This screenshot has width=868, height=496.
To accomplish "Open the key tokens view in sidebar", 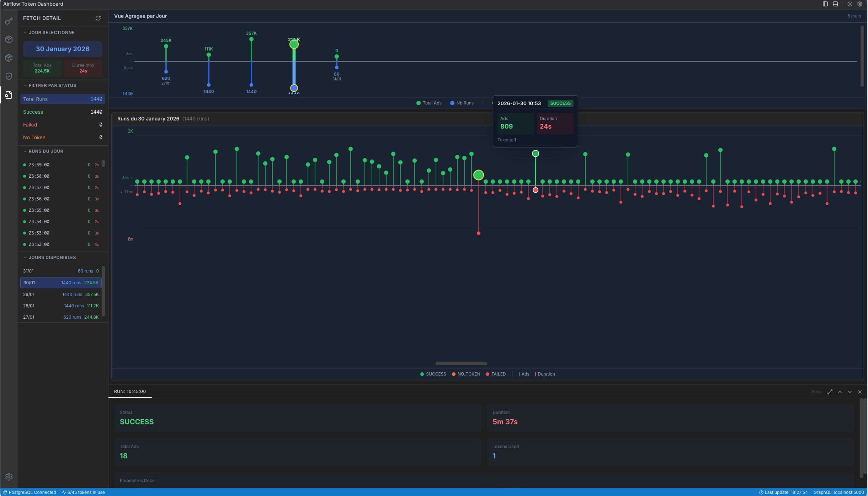I will point(9,21).
